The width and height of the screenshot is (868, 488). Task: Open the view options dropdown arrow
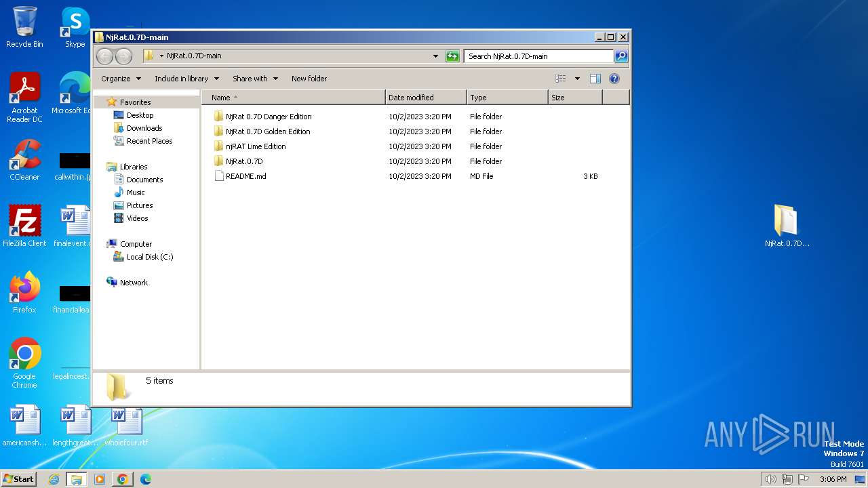tap(577, 79)
